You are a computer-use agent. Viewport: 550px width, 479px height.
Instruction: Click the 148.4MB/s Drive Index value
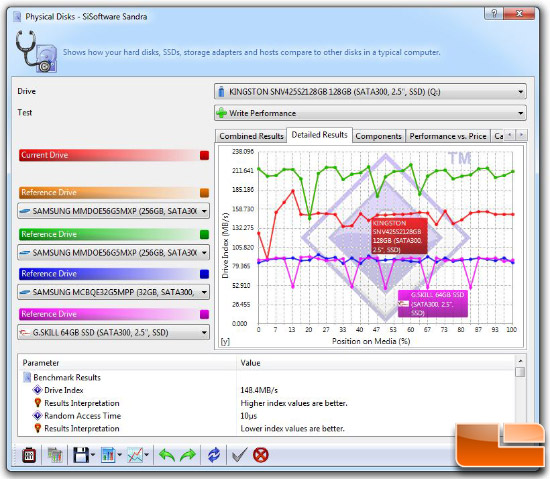259,390
